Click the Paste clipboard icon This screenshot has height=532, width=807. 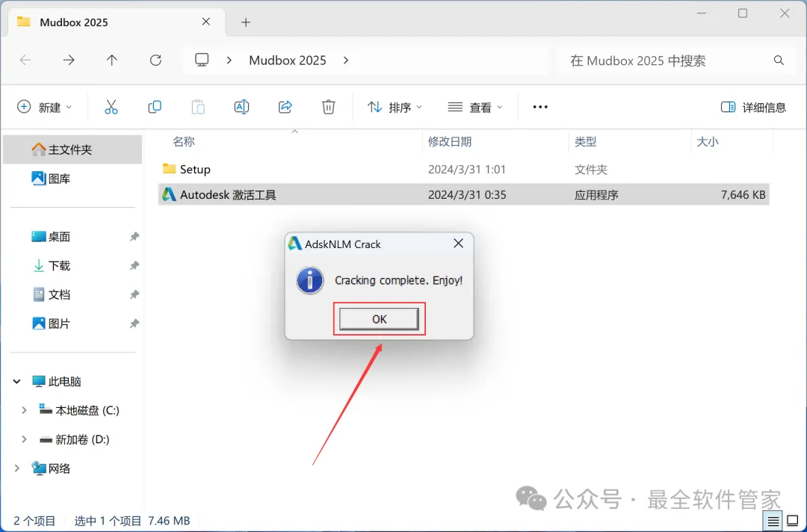[198, 107]
